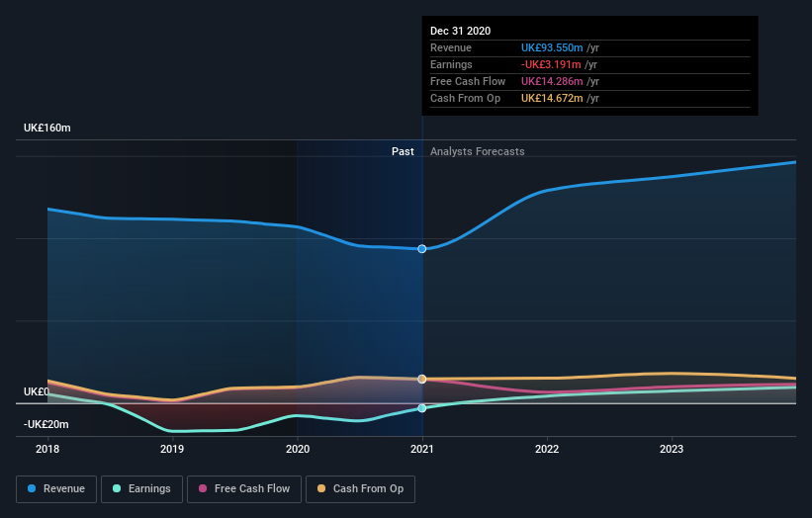The width and height of the screenshot is (812, 518).
Task: Click the Revenue data point at 2021
Action: [422, 249]
